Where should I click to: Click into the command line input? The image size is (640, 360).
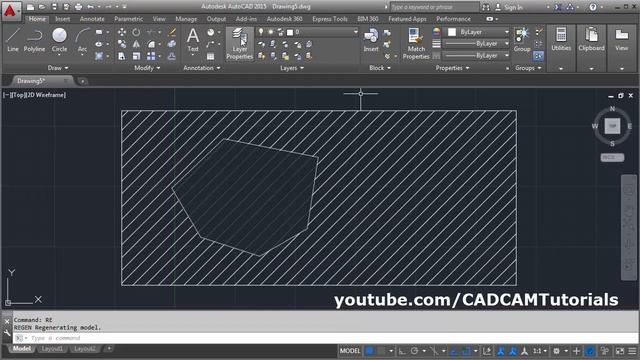point(325,338)
